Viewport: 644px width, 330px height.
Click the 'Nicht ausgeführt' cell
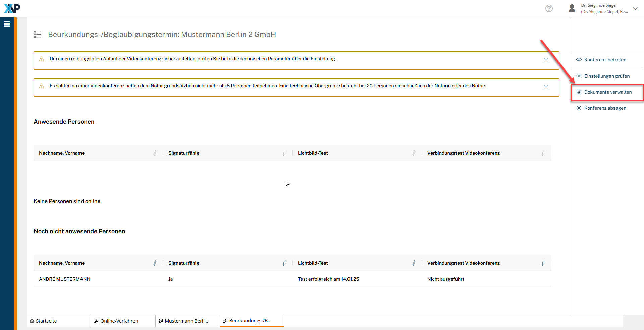pyautogui.click(x=446, y=279)
